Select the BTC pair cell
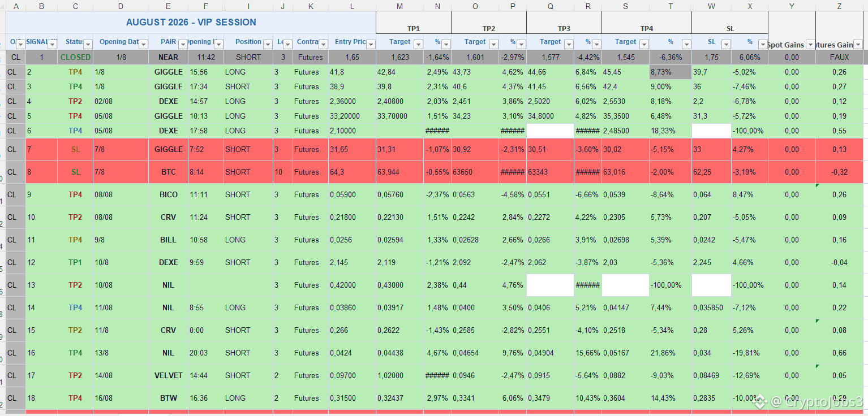This screenshot has width=868, height=416. 168,172
